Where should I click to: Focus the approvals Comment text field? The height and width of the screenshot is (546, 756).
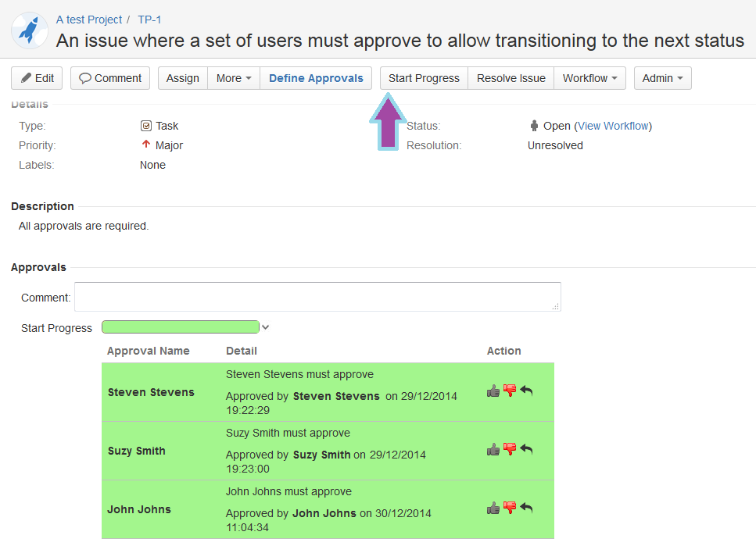[x=317, y=297]
